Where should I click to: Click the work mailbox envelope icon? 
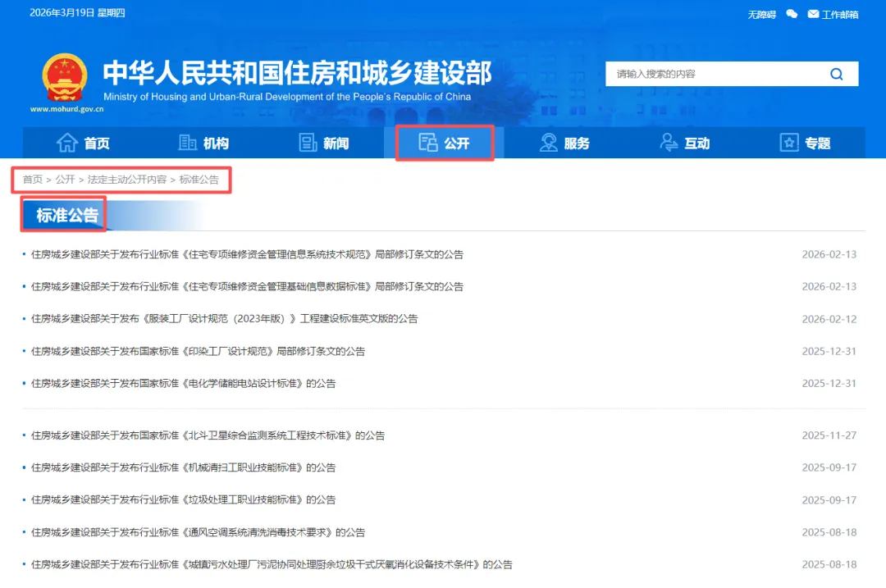tap(813, 14)
